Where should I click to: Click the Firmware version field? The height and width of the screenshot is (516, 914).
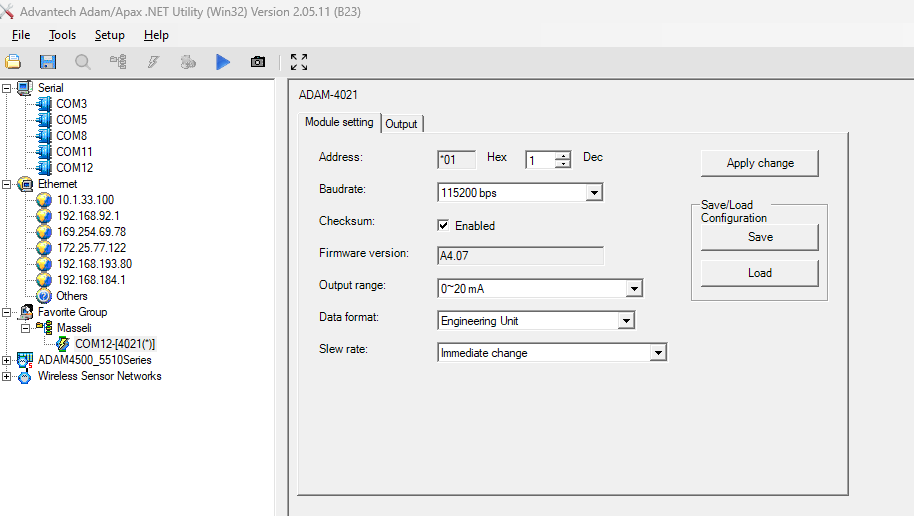[x=521, y=256]
